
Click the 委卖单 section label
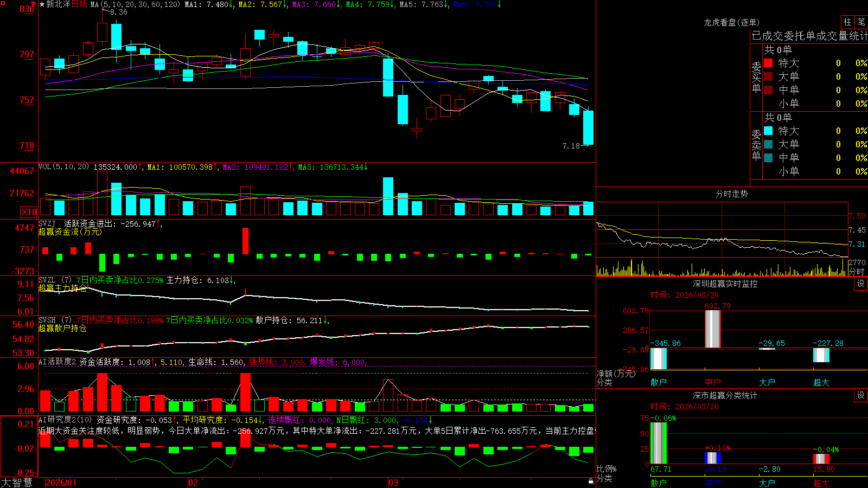(x=756, y=145)
